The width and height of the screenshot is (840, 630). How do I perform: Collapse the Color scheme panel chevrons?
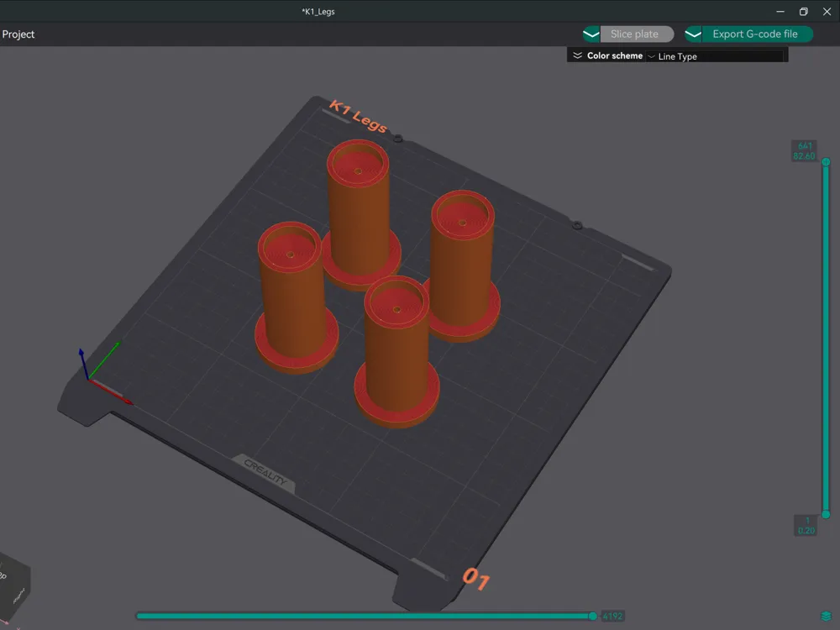pyautogui.click(x=578, y=55)
